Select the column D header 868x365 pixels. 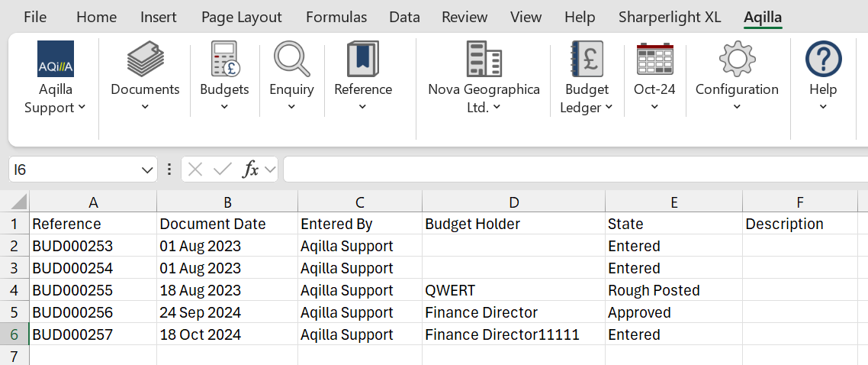point(513,202)
